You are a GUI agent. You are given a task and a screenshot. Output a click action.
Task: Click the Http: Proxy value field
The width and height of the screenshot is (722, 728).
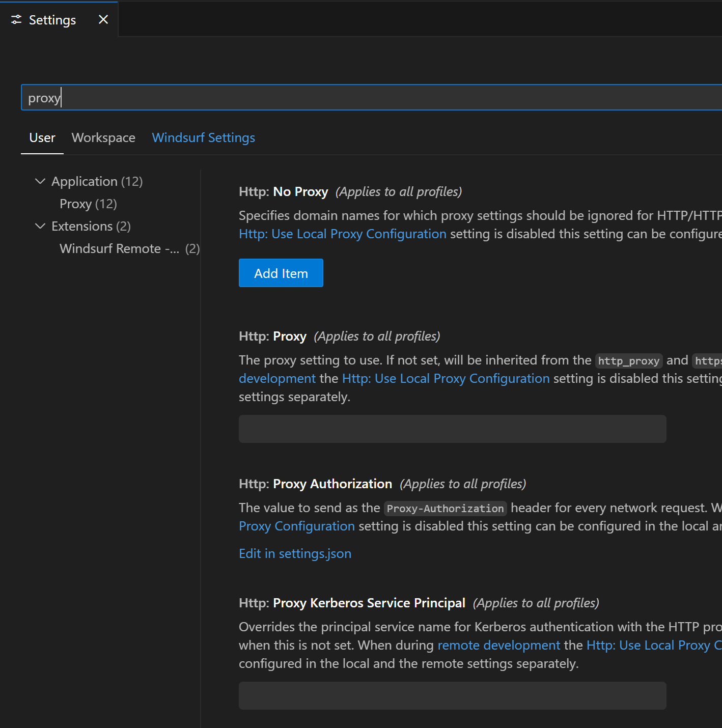click(x=452, y=429)
